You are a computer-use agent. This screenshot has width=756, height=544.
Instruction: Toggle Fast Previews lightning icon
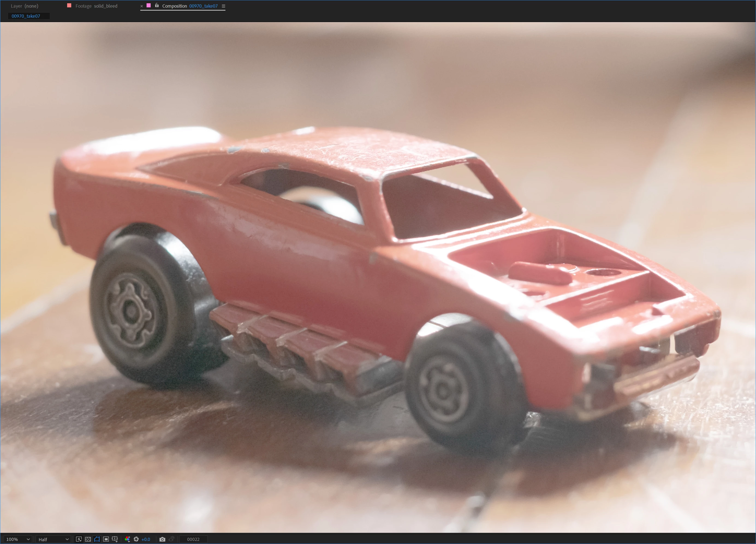(79, 539)
